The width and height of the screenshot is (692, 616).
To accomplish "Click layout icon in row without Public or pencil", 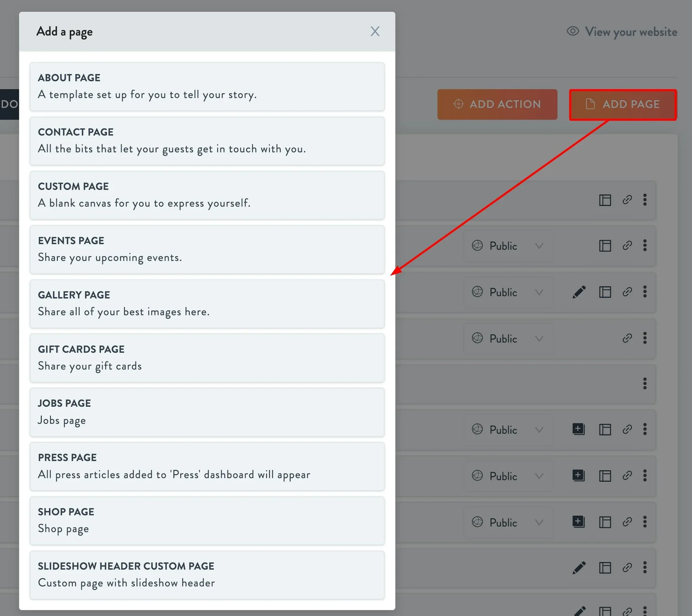I will pyautogui.click(x=605, y=200).
